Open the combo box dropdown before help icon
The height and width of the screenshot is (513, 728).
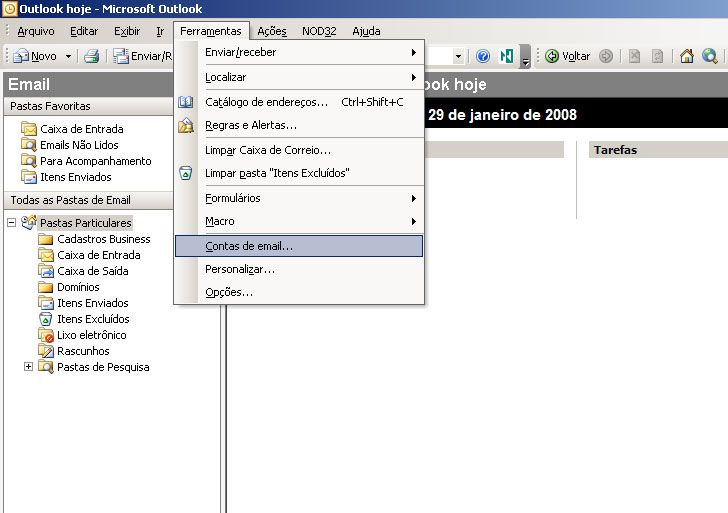pos(458,57)
